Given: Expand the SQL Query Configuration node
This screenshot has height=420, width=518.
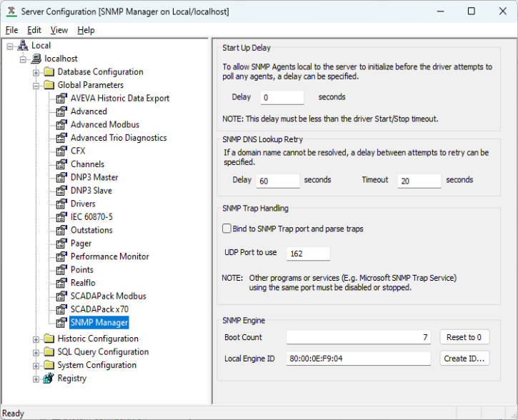Looking at the screenshot, I should [36, 352].
